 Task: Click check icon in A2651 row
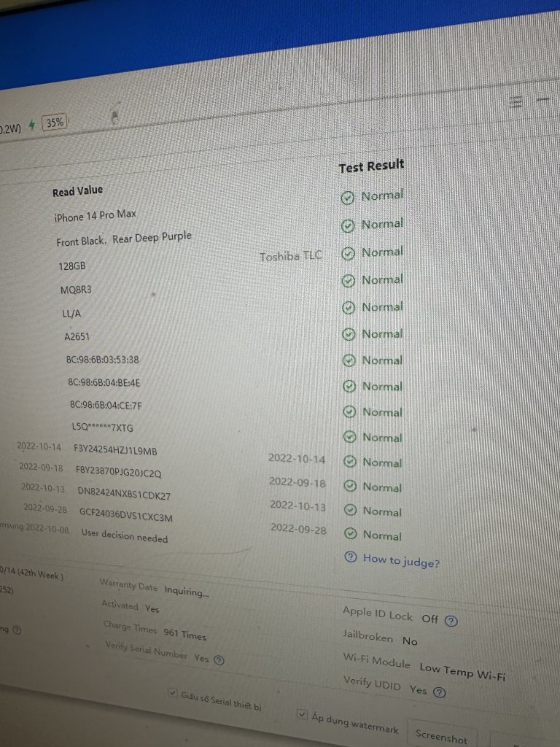tap(349, 334)
